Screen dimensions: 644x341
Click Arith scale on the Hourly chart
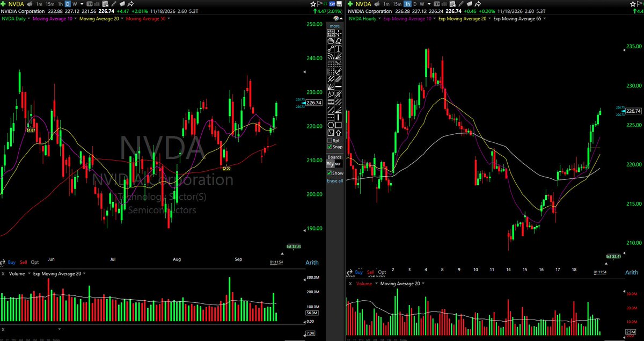click(x=632, y=273)
